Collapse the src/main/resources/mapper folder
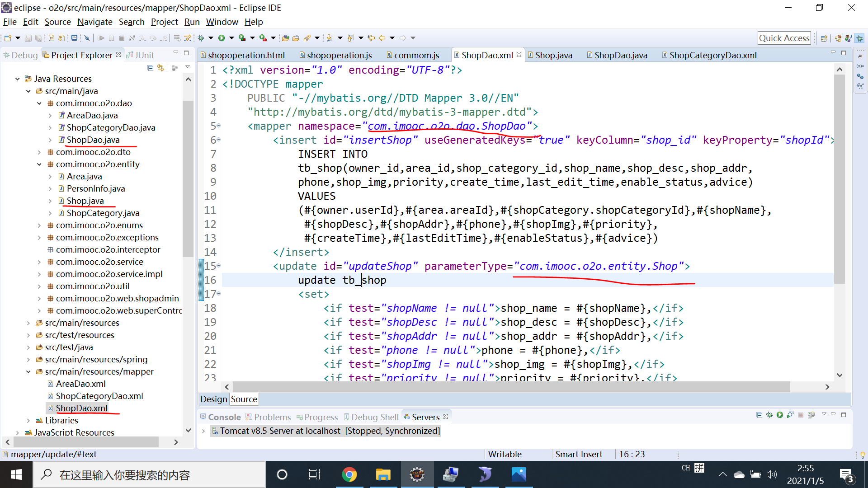This screenshot has width=868, height=488. pos(28,371)
